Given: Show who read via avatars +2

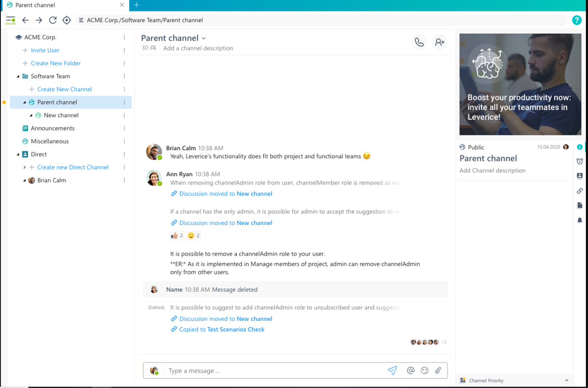Looking at the screenshot, I should [428, 342].
